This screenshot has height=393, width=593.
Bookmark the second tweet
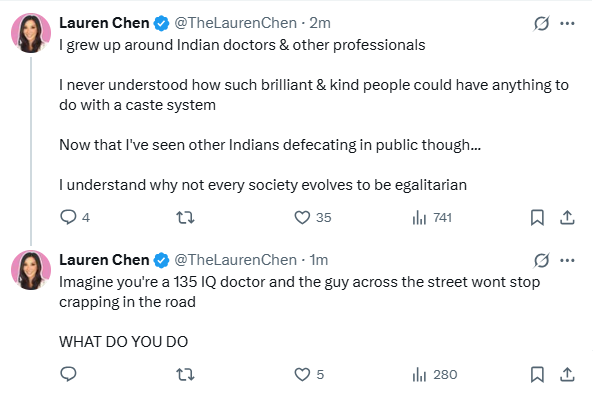(537, 374)
